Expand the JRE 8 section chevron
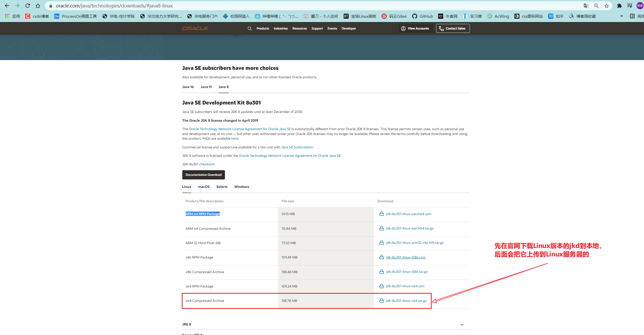This screenshot has width=644, height=335. coord(462,325)
